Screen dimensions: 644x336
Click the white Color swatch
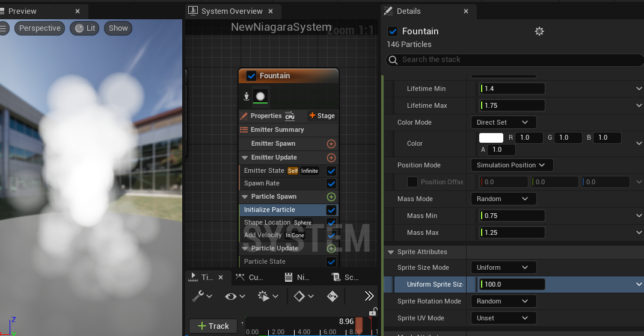491,137
